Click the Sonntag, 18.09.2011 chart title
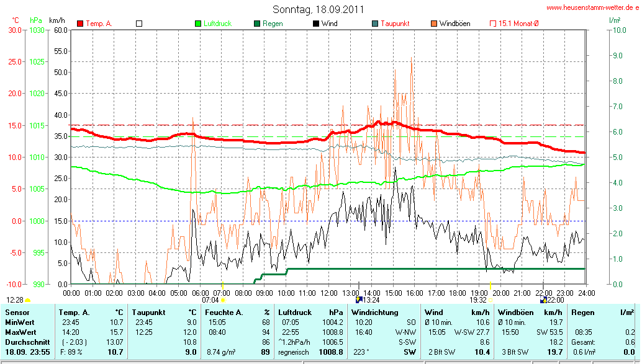 [x=318, y=9]
